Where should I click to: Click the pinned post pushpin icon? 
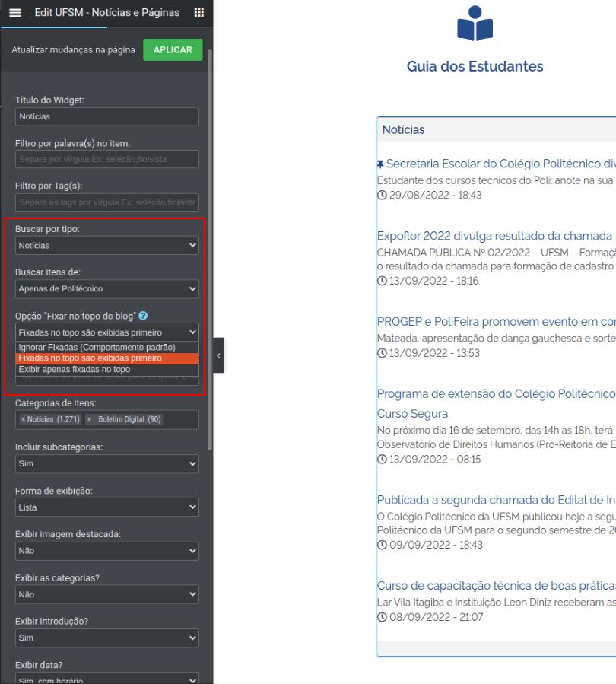pyautogui.click(x=380, y=163)
